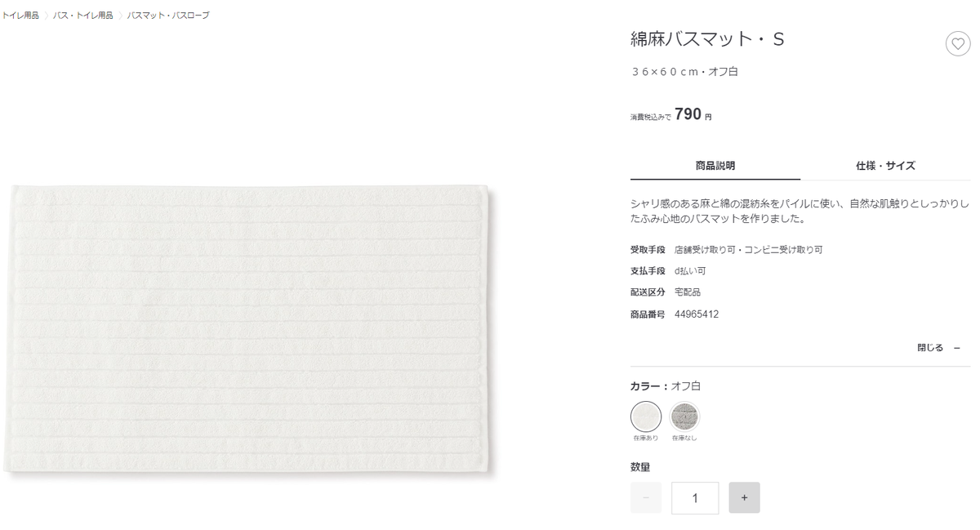Click the minus icon beside 閉じる

(956, 348)
